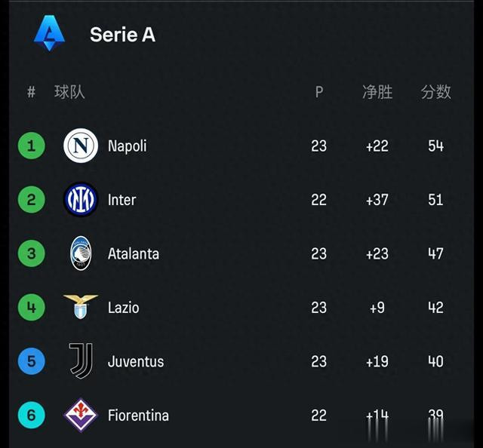Click the teal rank 6 badge

(32, 416)
